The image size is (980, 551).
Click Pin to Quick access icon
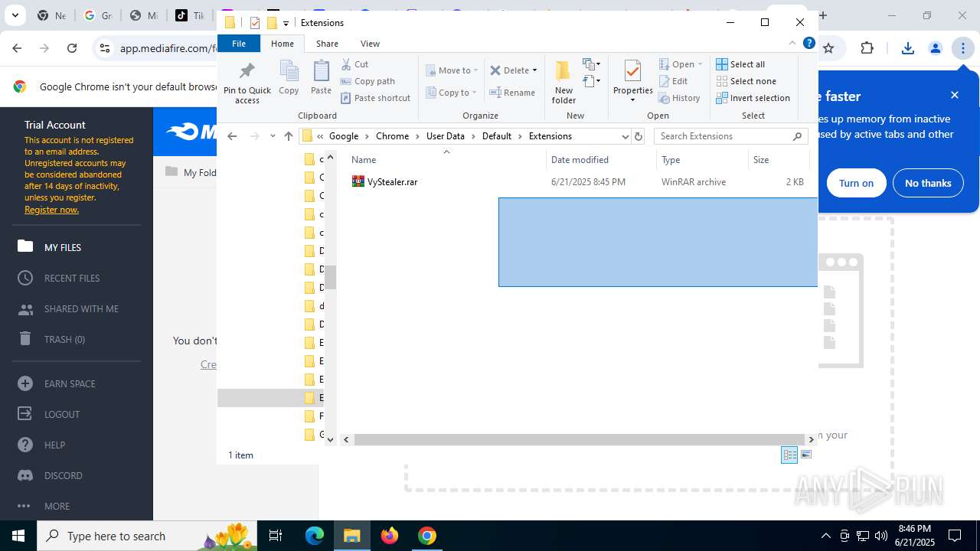pos(247,83)
